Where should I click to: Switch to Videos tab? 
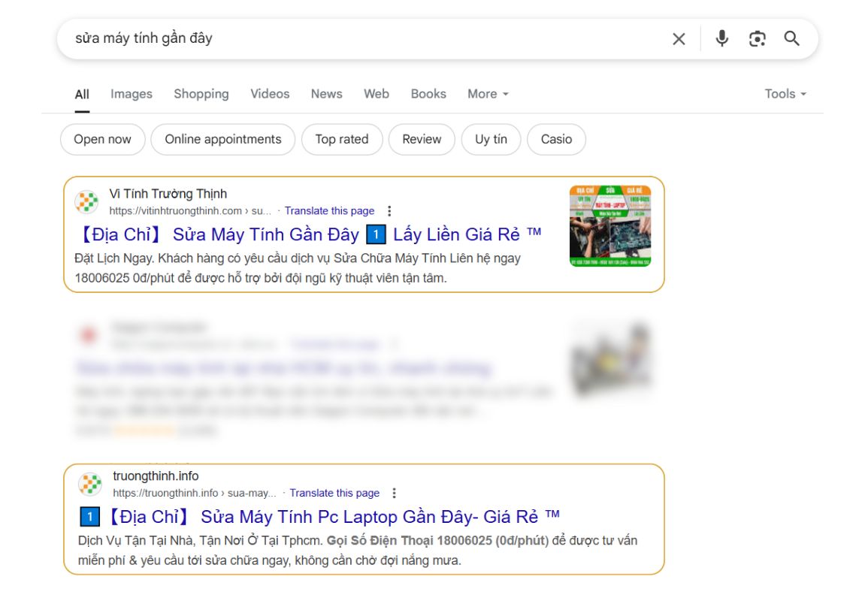pyautogui.click(x=270, y=94)
